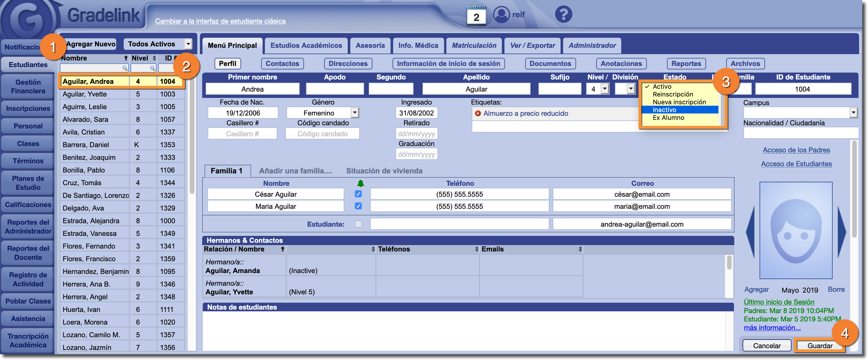Click the Nombre column search magnifier icon
This screenshot has width=868, height=360.
125,68
